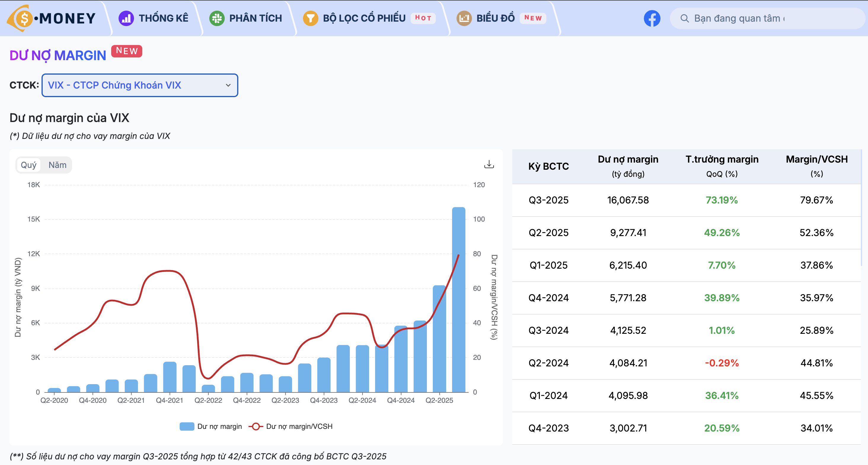Click the Dư Nợ Margin heading link
This screenshot has width=868, height=465.
tap(58, 56)
